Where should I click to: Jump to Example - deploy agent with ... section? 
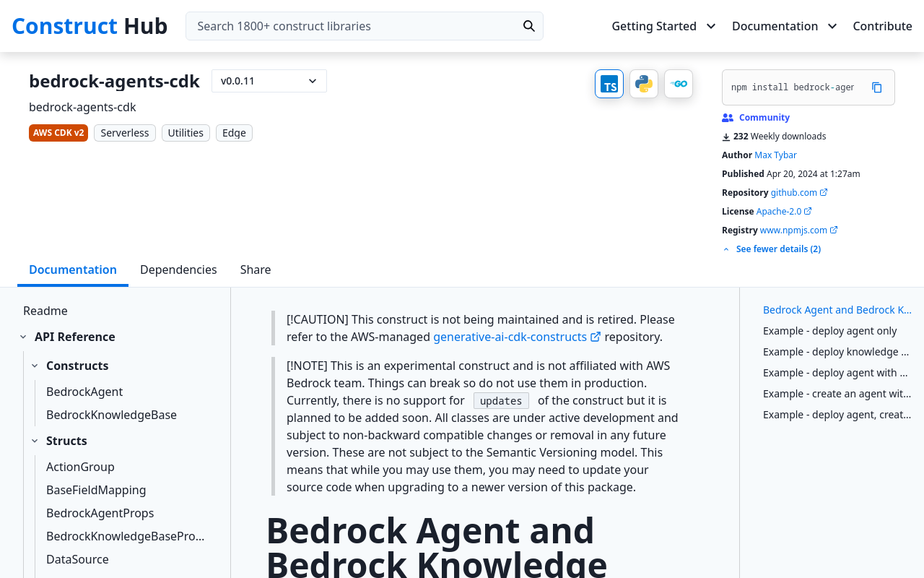pyautogui.click(x=835, y=373)
